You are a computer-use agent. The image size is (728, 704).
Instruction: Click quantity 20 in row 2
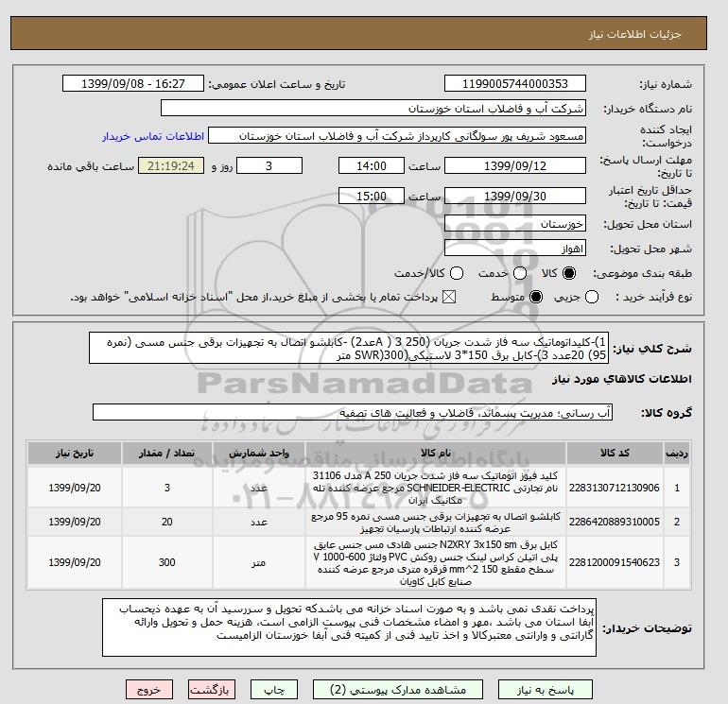(167, 522)
